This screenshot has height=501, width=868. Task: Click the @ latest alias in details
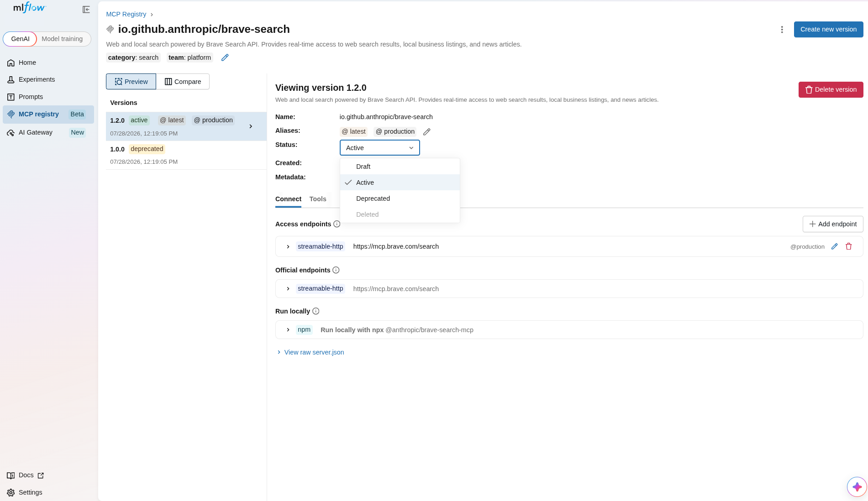point(353,131)
